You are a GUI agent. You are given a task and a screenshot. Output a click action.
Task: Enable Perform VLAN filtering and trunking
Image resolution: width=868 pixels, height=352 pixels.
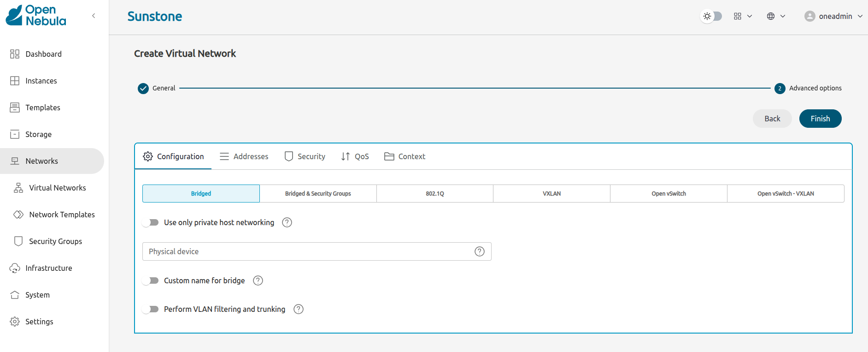point(151,309)
